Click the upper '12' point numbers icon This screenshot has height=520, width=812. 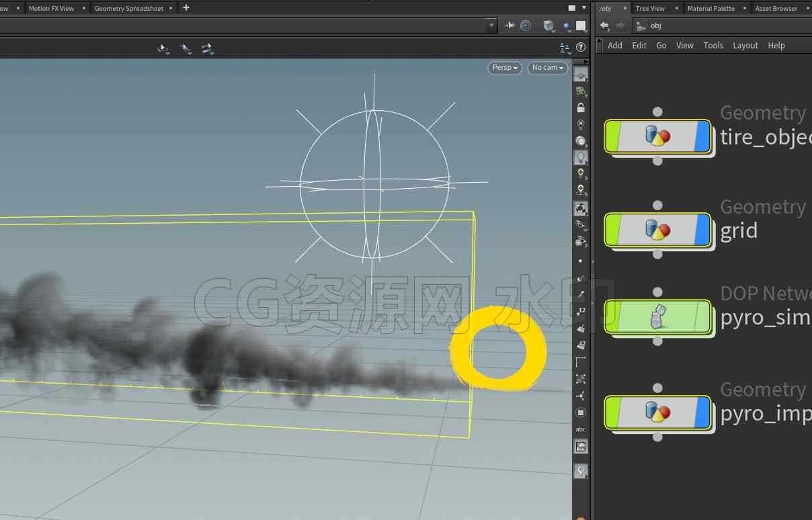point(581,311)
